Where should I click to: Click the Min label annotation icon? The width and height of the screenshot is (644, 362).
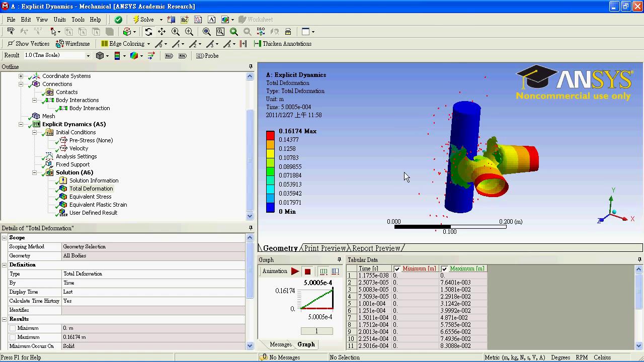[x=182, y=56]
